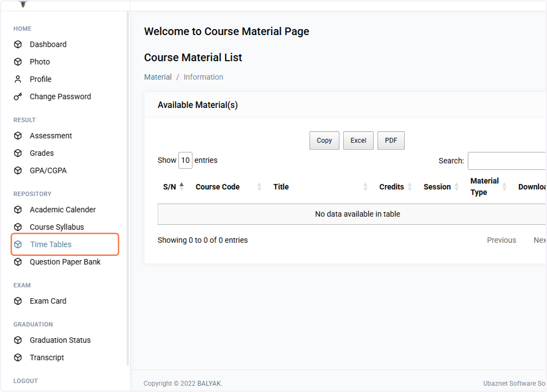Open the Grades menu item
This screenshot has height=392, width=547.
(x=41, y=153)
